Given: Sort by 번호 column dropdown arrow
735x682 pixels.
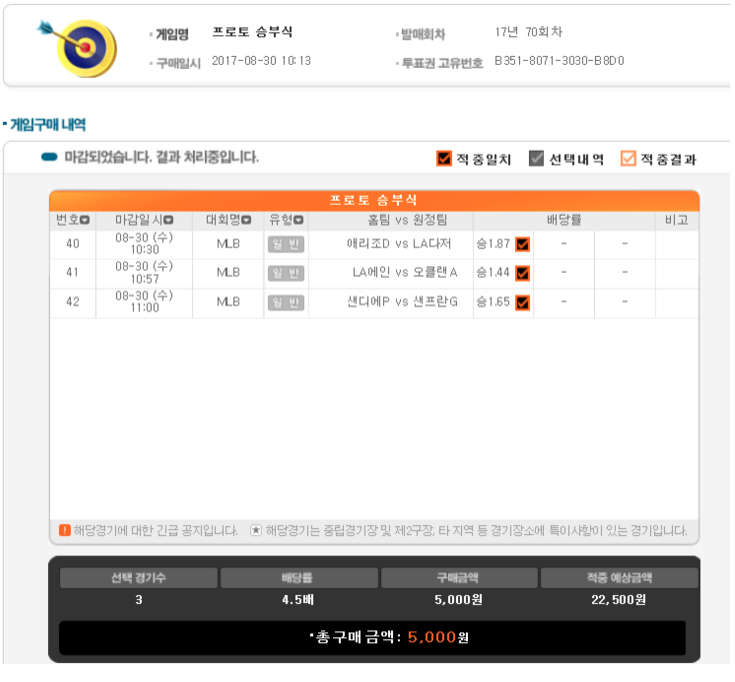Looking at the screenshot, I should point(85,220).
